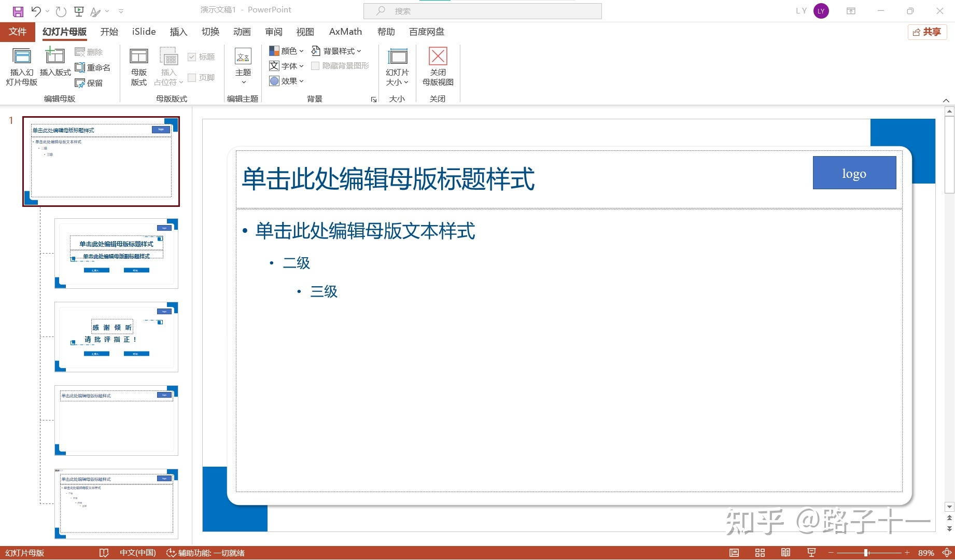955x560 pixels.
Task: Click the 二级 bullet text
Action: point(296,263)
